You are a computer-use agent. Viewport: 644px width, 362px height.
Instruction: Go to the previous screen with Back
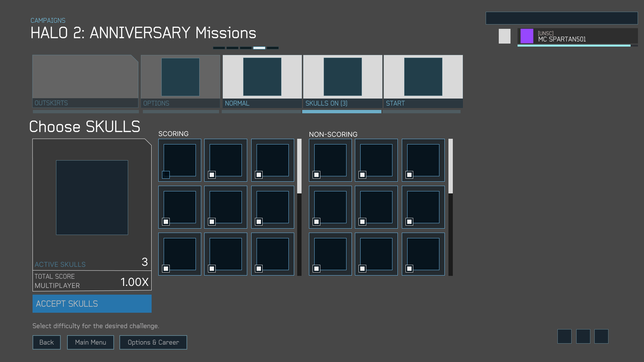coord(47,342)
